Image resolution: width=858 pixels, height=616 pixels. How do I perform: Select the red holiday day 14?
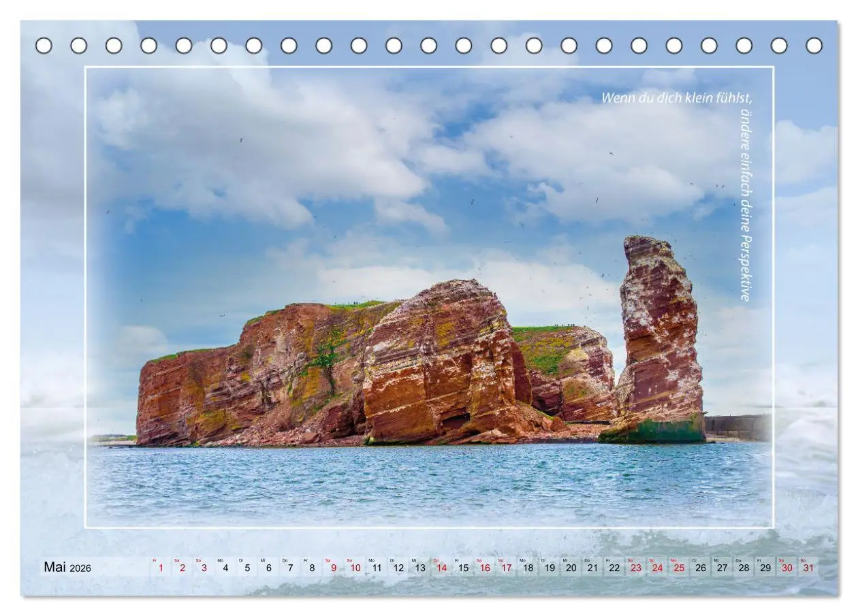[441, 567]
